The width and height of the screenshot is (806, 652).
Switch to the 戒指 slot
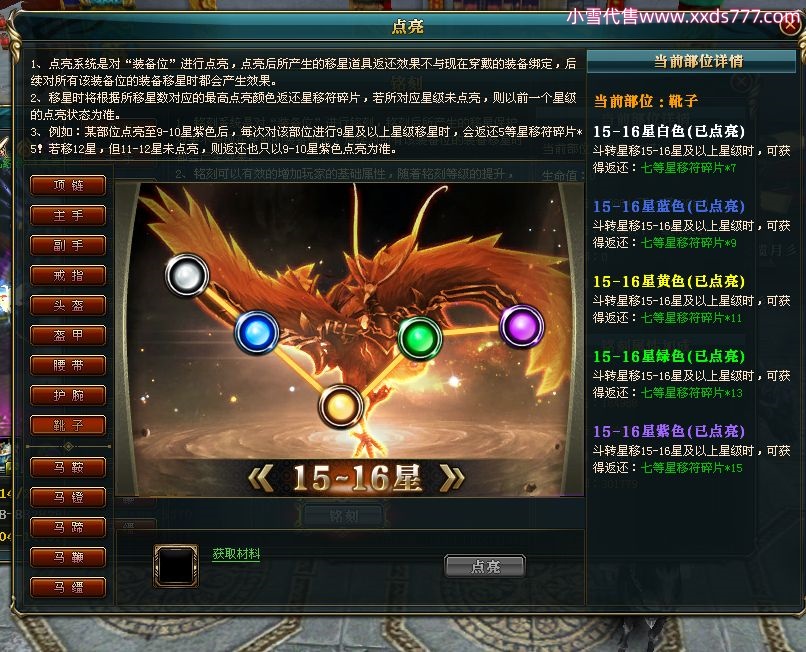68,275
